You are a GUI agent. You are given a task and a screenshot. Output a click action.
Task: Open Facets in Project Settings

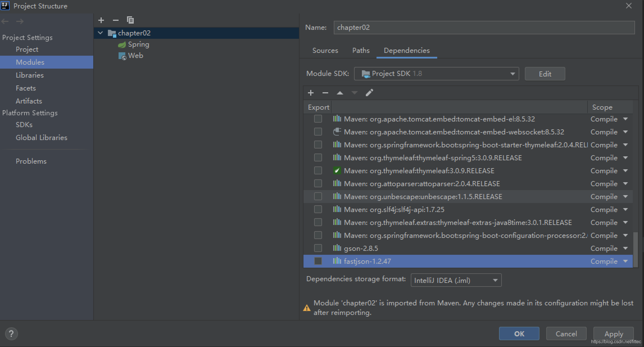(x=46, y=88)
